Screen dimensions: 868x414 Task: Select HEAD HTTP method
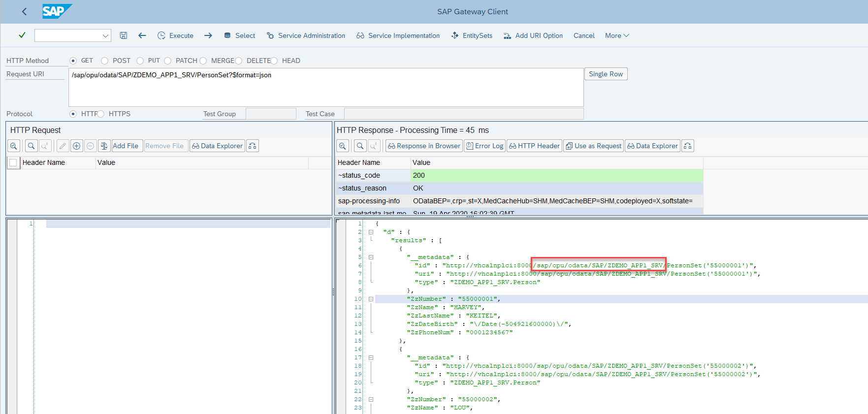point(274,61)
